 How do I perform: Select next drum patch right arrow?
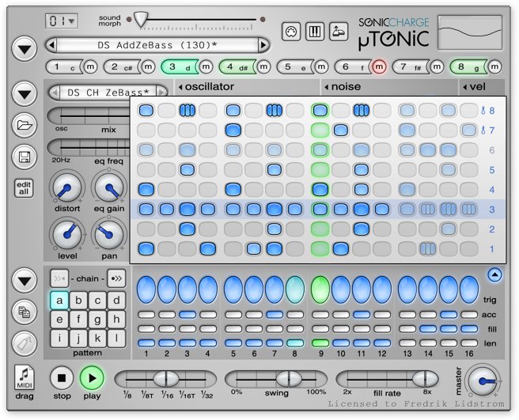(x=161, y=93)
